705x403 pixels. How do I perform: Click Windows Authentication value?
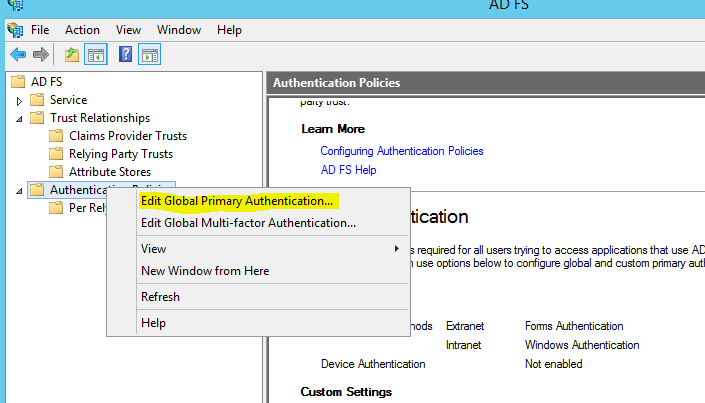point(582,345)
